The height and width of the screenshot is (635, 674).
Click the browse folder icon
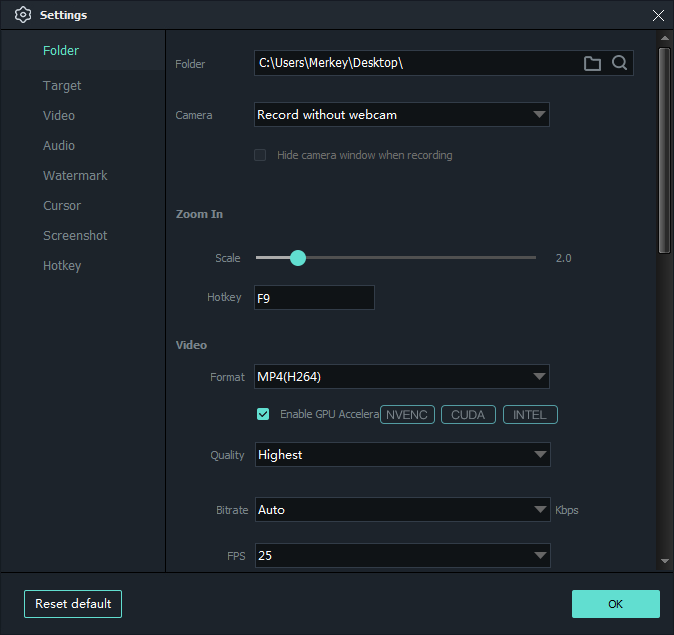(593, 64)
